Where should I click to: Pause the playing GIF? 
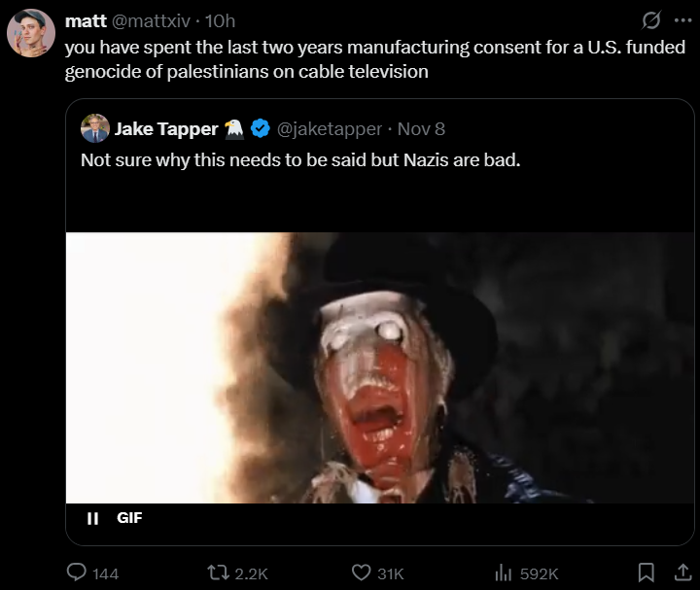coord(93,518)
